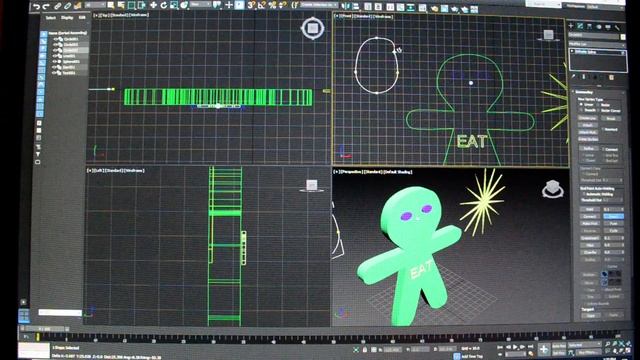This screenshot has height=360, width=640.
Task: Enable the Automatic Welding checkbox
Action: [x=584, y=194]
